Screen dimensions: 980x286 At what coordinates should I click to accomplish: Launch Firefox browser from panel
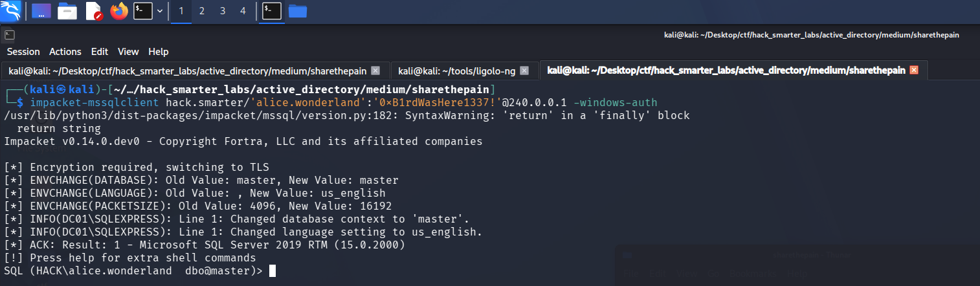tap(119, 11)
